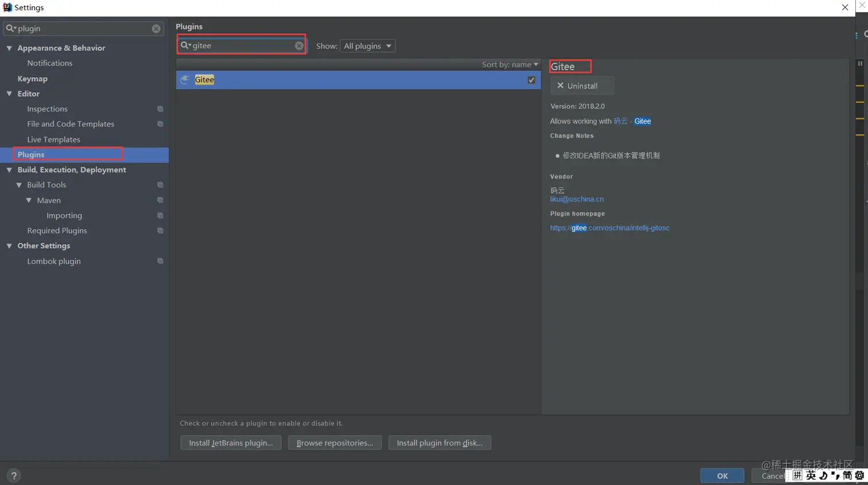Toggle the 英 language mode in IME toolbar
Viewport: 868px width, 485px height.
point(811,475)
